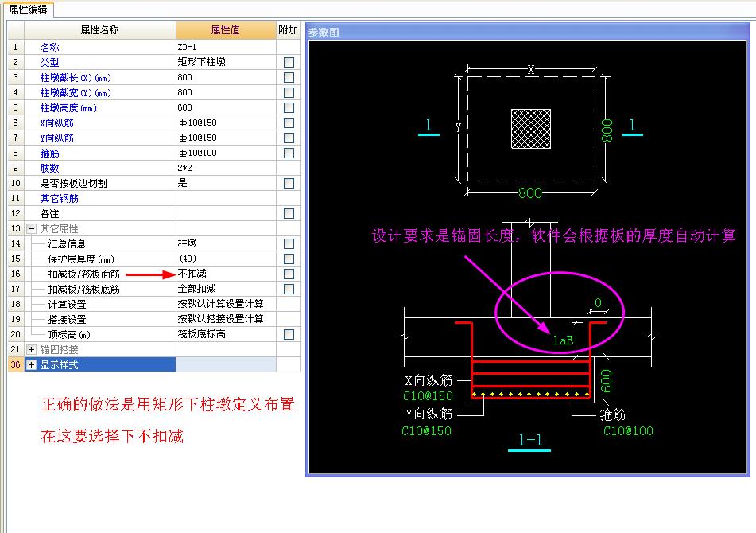Select the 类型 value 矩形下柱墩
756x533 pixels.
click(226, 62)
